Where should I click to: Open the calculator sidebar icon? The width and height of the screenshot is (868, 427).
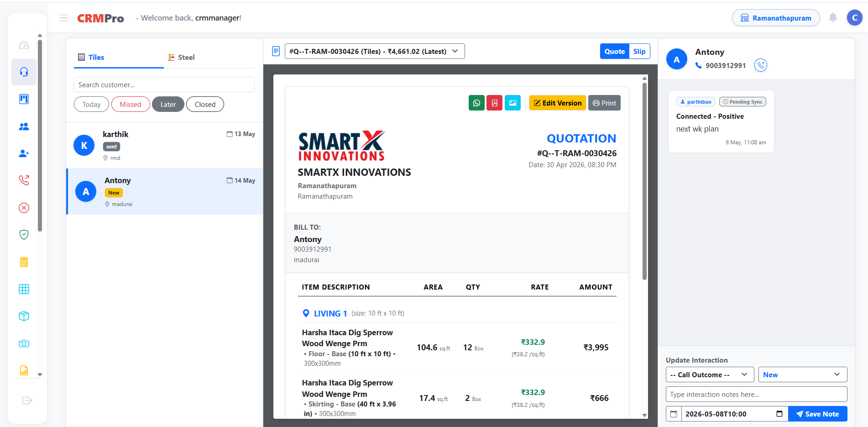[x=24, y=262]
